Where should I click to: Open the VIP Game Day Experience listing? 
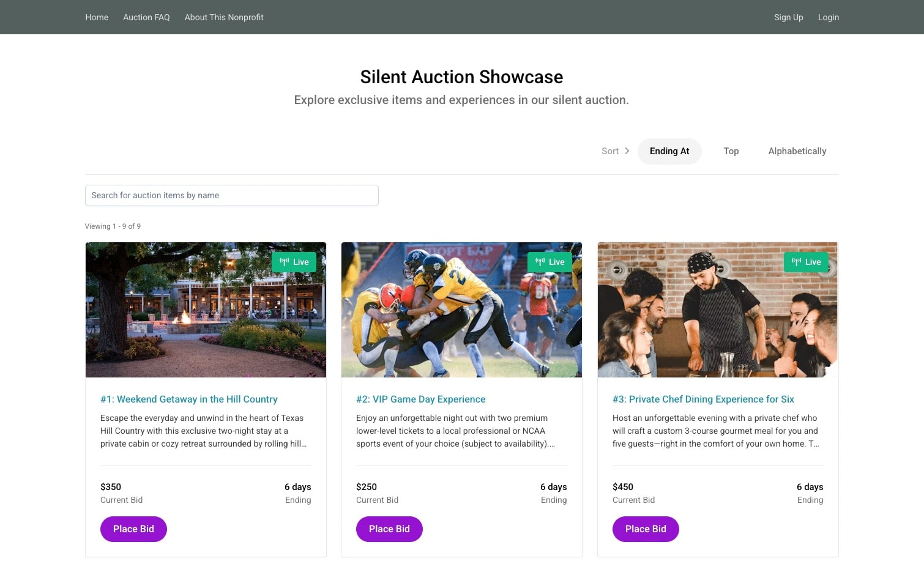(420, 399)
